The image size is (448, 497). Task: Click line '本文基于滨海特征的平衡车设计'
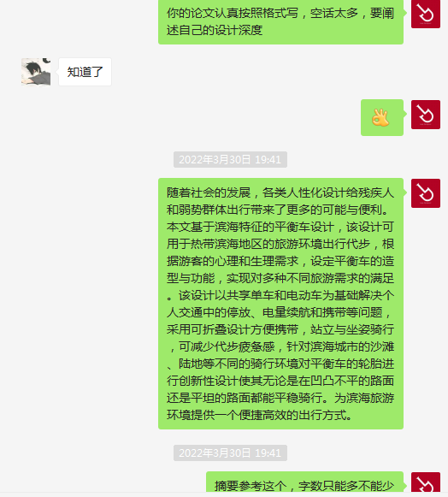(251, 227)
